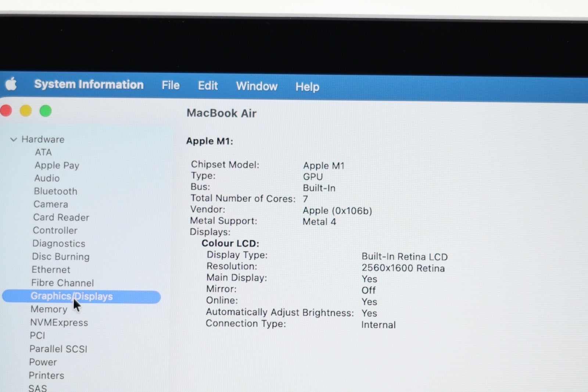Select Memory in the sidebar

(49, 309)
